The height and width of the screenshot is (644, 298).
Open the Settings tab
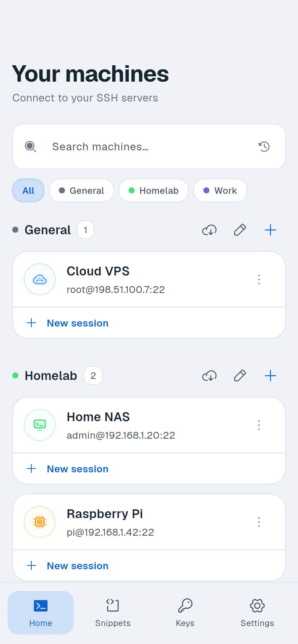(257, 613)
